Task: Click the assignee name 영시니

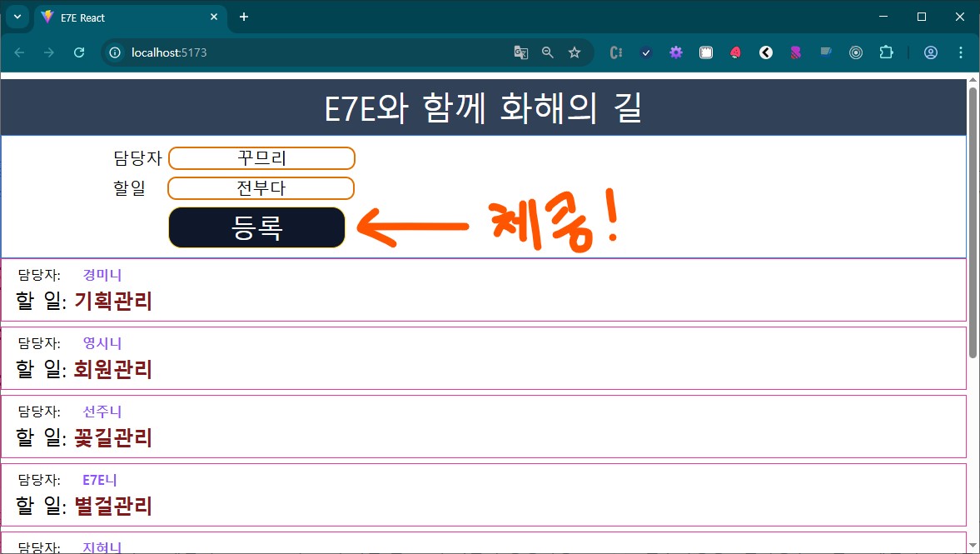Action: point(102,343)
